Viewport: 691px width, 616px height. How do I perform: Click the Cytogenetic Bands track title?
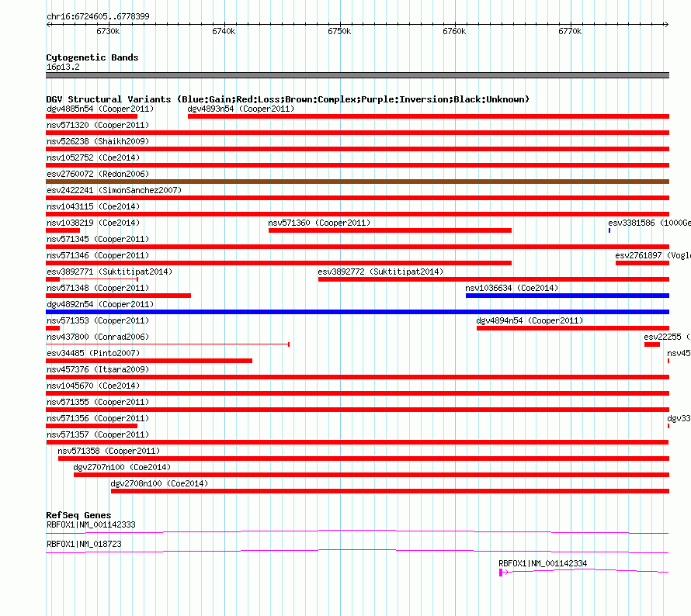click(x=92, y=57)
